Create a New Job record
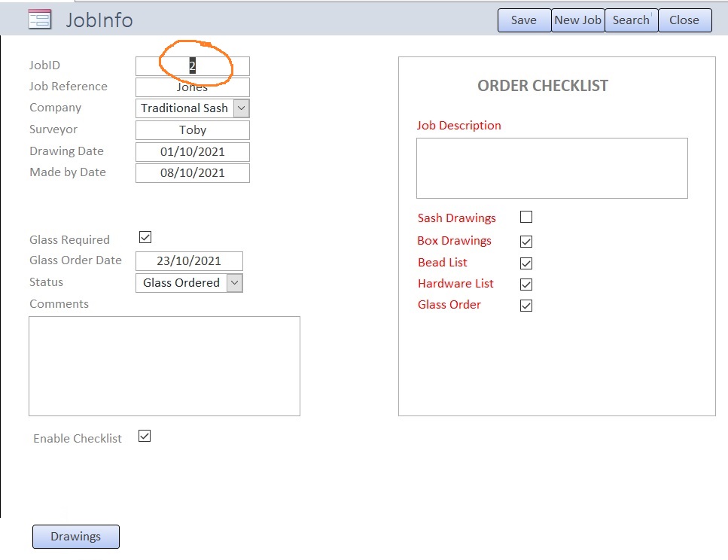The image size is (728, 560). pos(578,20)
